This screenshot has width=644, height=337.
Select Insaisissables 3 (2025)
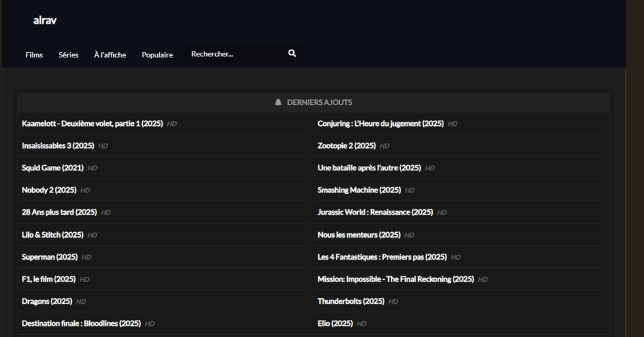pos(58,146)
